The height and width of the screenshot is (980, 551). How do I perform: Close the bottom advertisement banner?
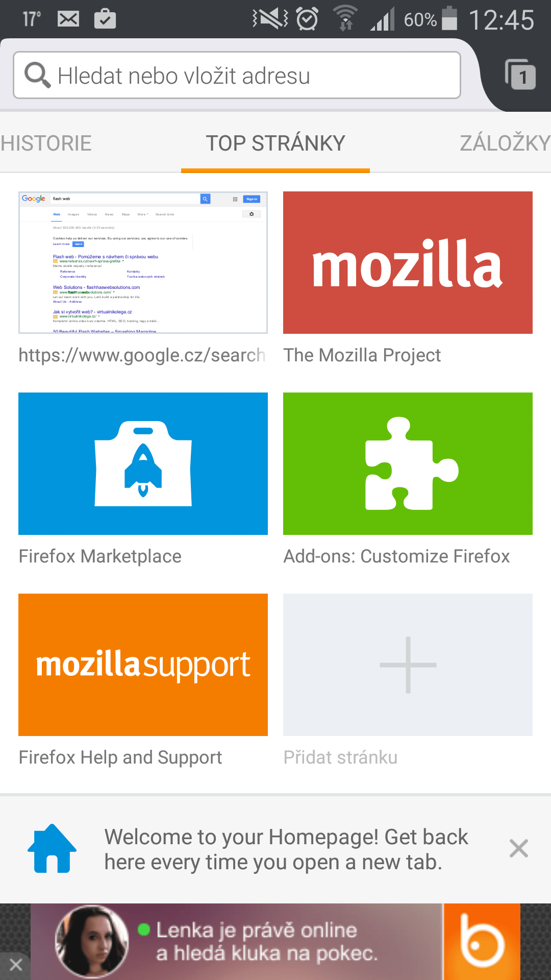point(15,965)
